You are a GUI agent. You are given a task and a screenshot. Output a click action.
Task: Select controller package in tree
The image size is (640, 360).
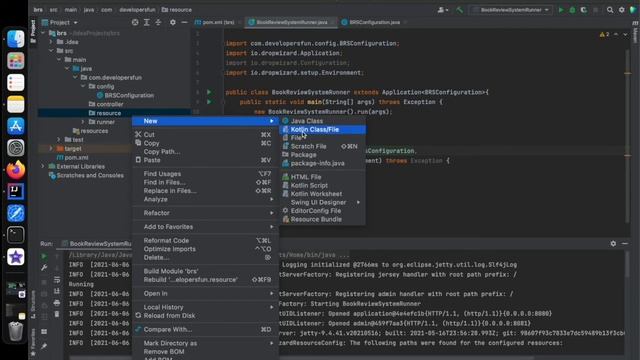pyautogui.click(x=106, y=104)
